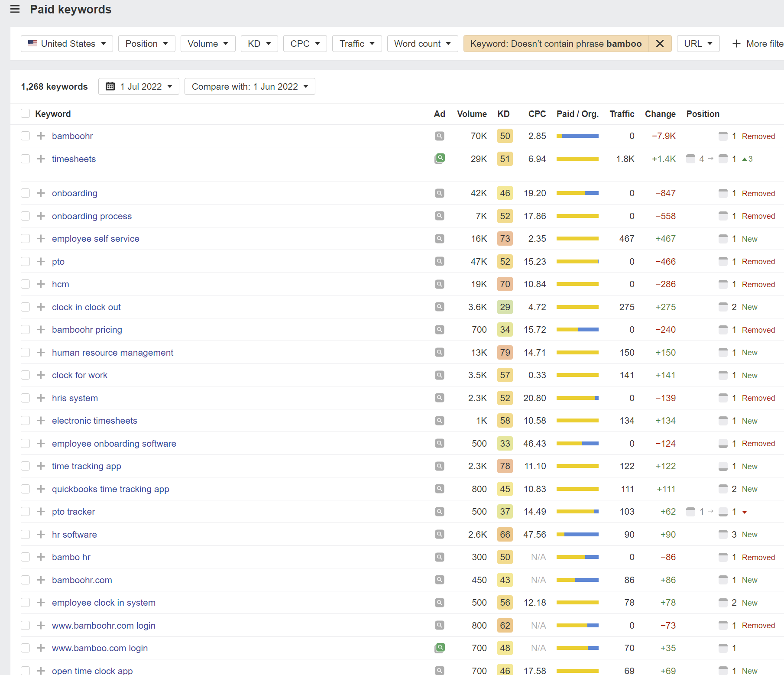This screenshot has width=784, height=675.
Task: Select the checkbox for "employee self service"
Action: click(25, 238)
